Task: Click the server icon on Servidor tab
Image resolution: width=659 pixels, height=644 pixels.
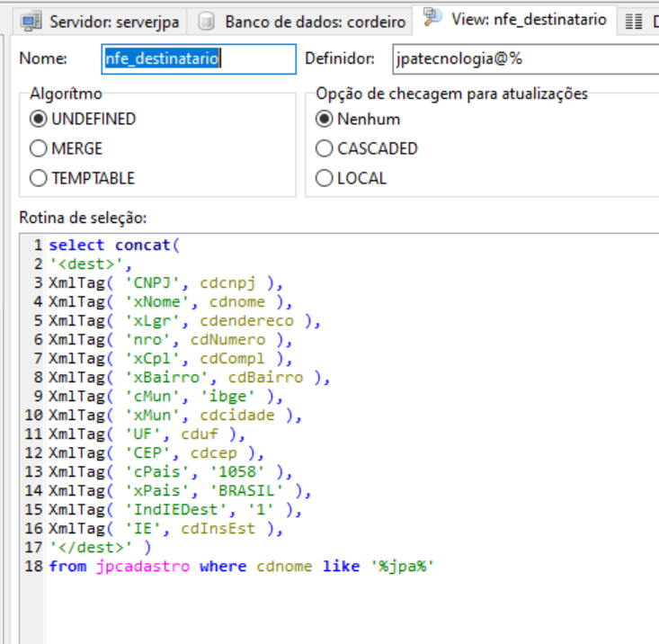Action: 31,21
